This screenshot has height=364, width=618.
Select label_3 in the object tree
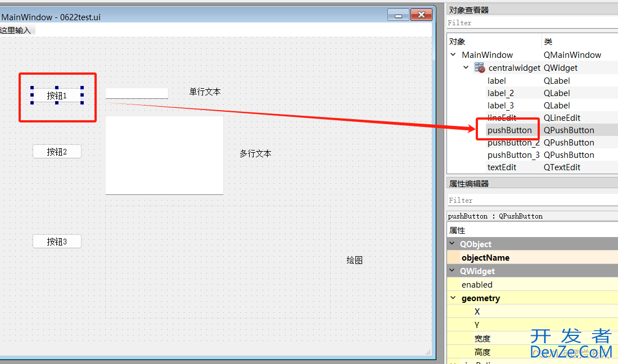click(x=533, y=106)
